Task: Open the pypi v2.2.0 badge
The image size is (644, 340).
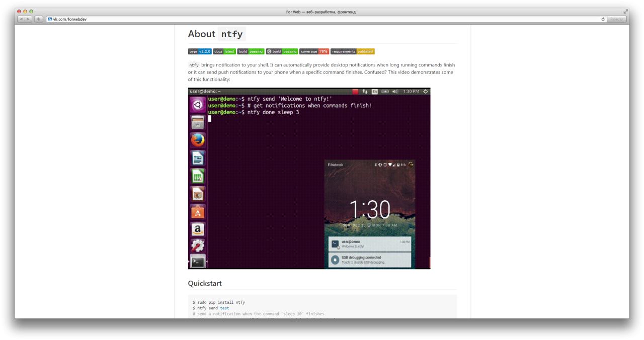Action: [200, 51]
